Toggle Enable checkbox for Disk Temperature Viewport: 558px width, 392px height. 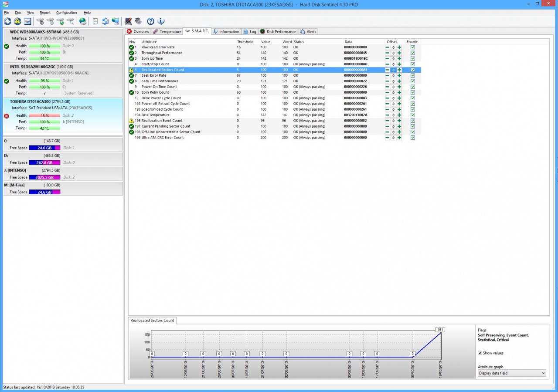pyautogui.click(x=412, y=115)
